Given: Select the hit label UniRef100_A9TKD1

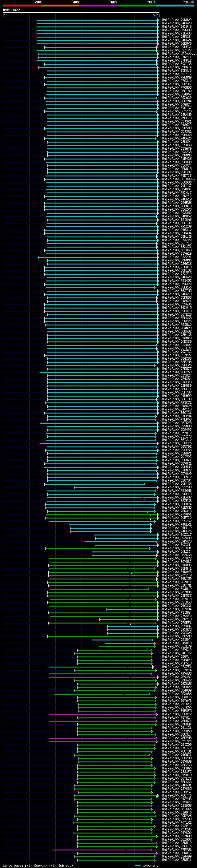Looking at the screenshot, I should (x=177, y=548).
